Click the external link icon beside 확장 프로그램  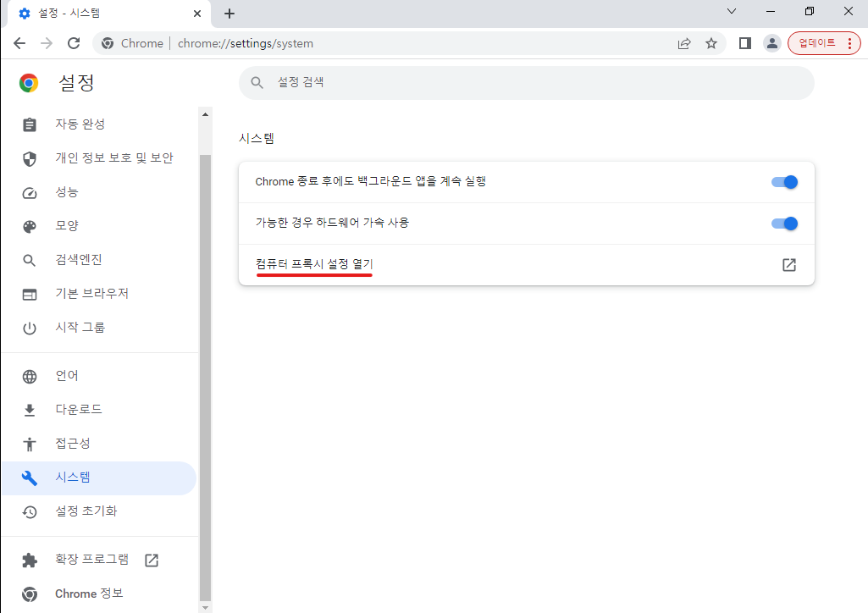(151, 561)
